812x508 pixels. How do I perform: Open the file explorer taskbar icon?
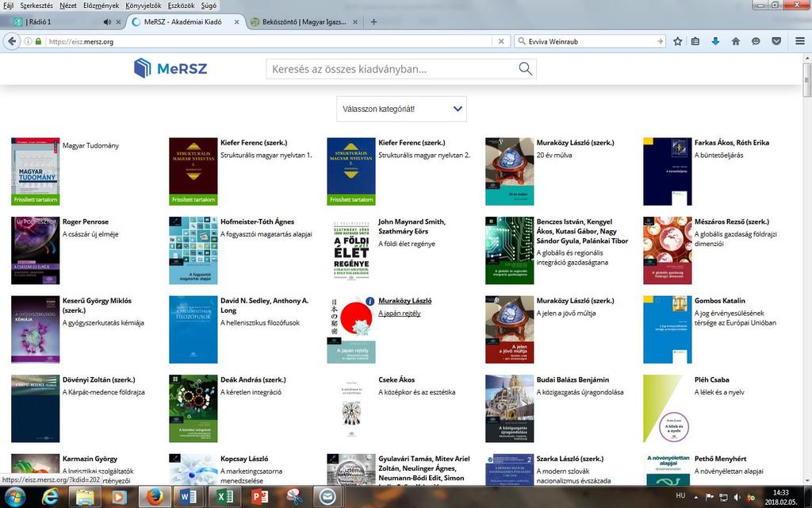(85, 497)
